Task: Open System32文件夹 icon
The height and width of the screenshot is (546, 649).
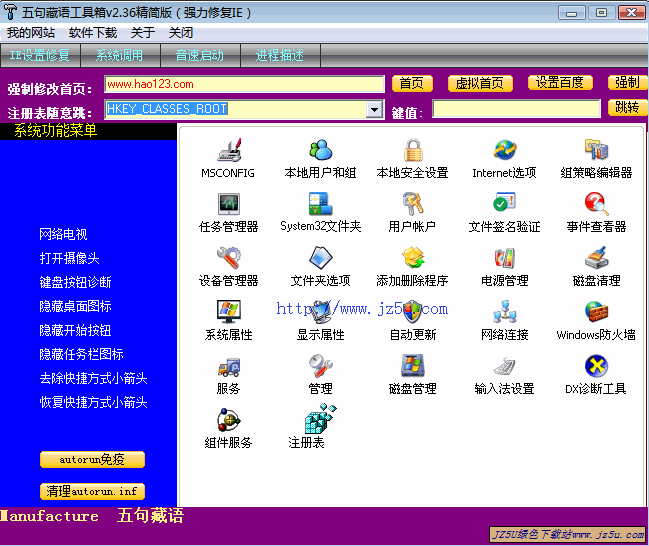Action: click(321, 204)
